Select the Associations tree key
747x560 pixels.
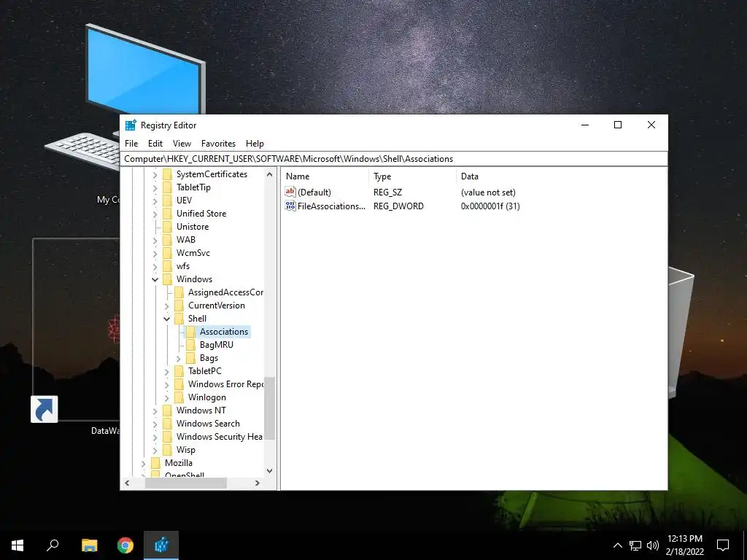pos(224,332)
